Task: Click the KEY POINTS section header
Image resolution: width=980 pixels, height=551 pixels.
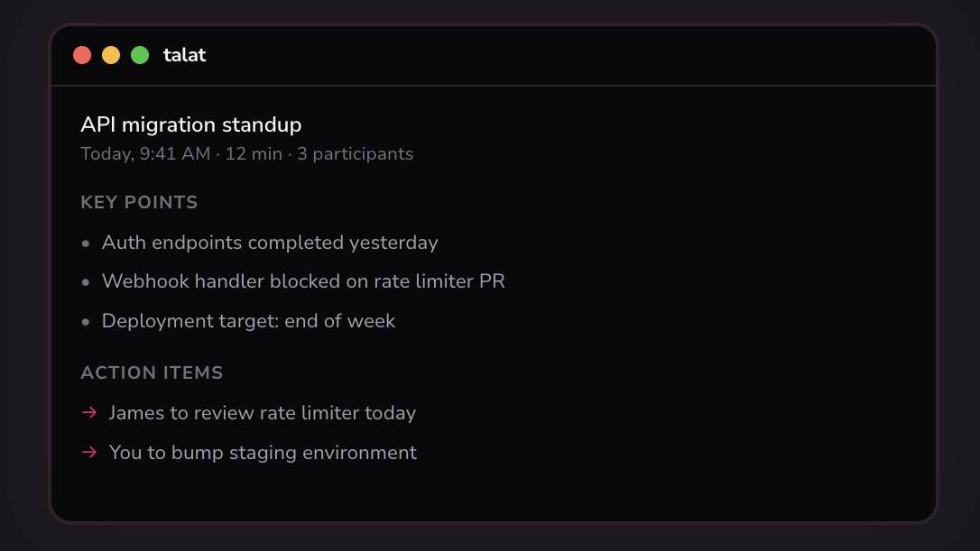Action: coord(139,202)
